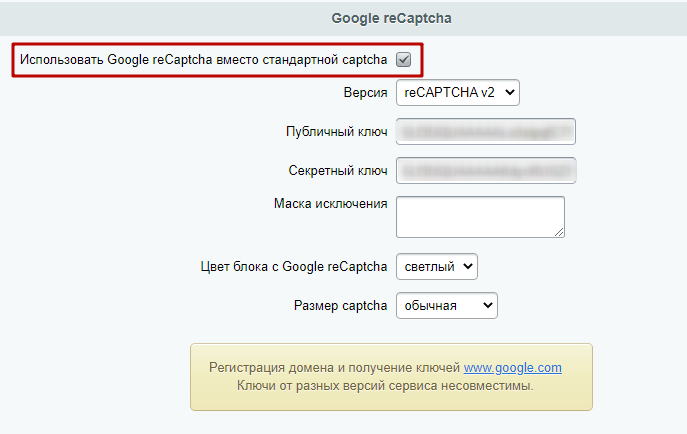687x434 pixels.
Task: Click the Размер captcha label
Action: (340, 305)
